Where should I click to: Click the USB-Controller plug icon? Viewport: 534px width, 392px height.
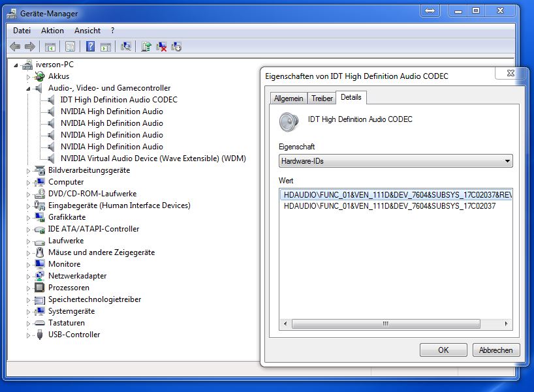point(40,335)
